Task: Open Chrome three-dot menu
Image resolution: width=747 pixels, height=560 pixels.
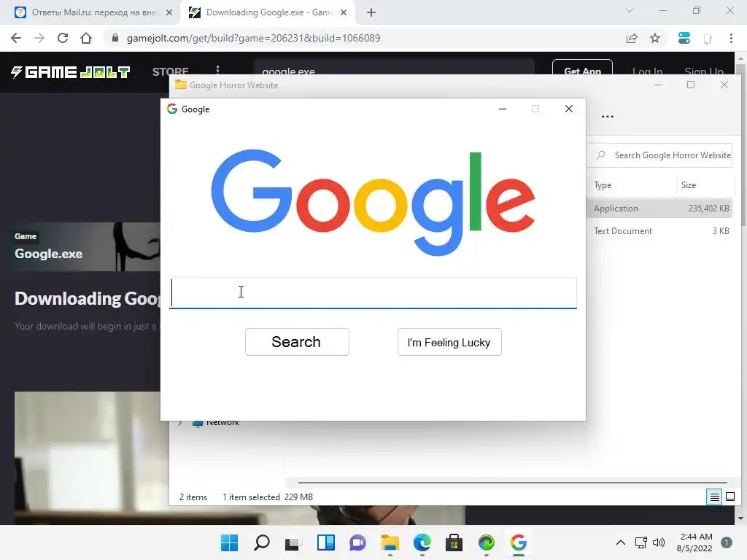Action: pyautogui.click(x=731, y=38)
